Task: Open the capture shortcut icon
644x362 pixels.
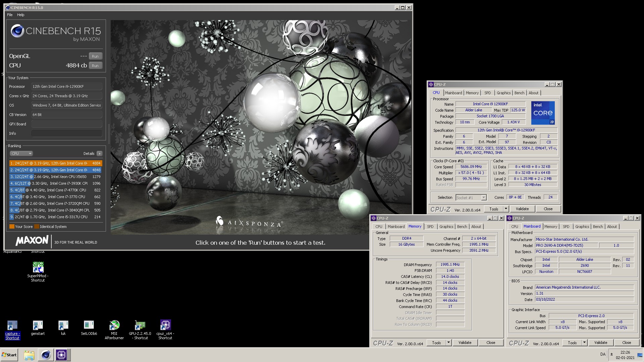Action: [12, 330]
